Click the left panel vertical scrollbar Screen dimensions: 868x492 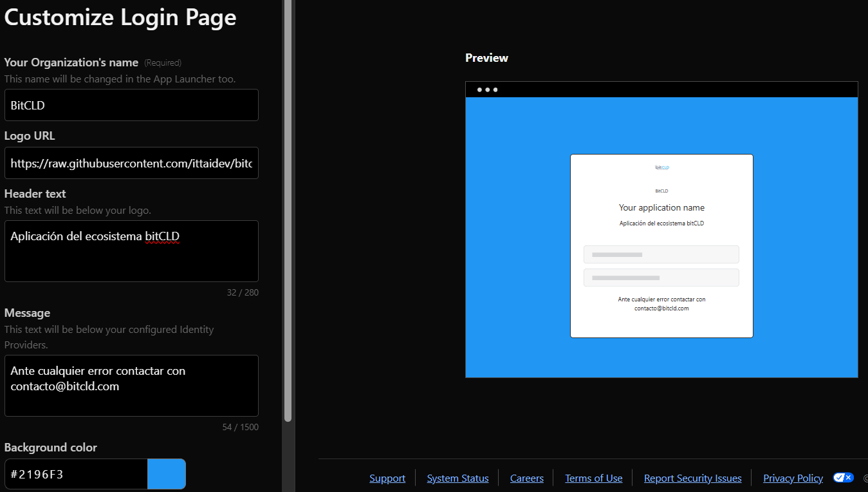click(x=288, y=213)
